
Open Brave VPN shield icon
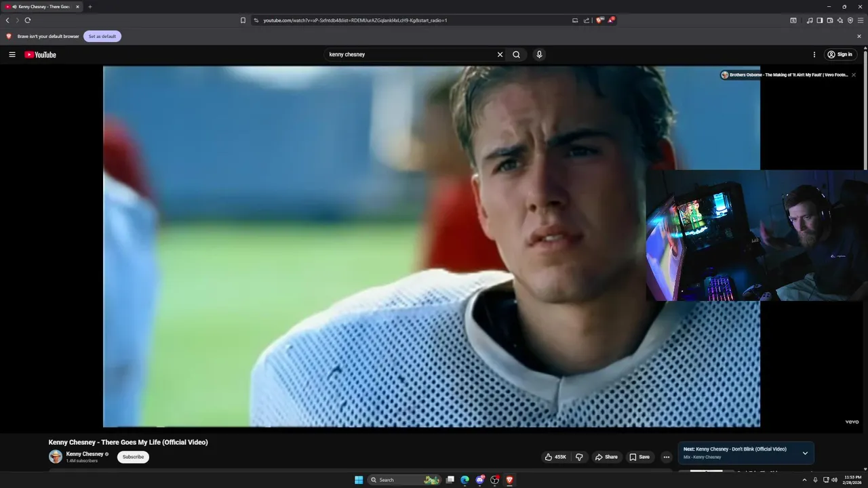click(850, 20)
